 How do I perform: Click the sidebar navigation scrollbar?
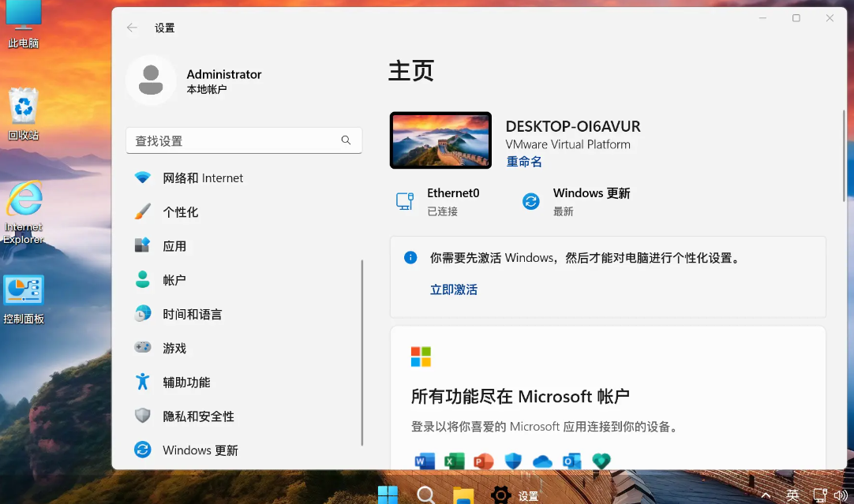(362, 353)
